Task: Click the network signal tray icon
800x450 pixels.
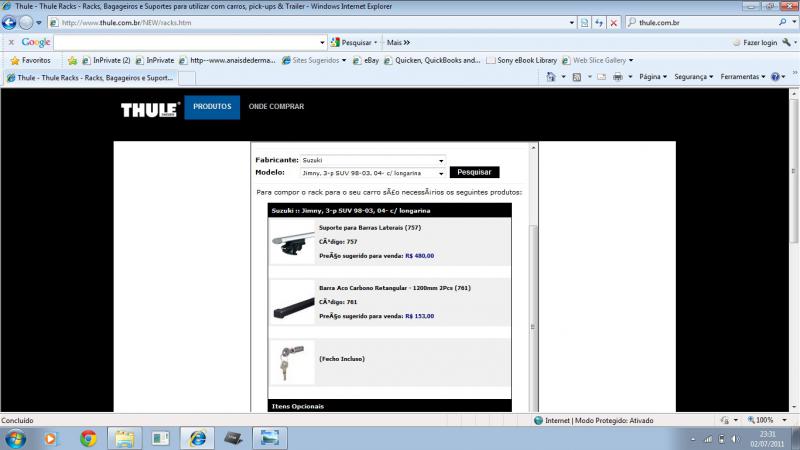Action: coord(708,439)
